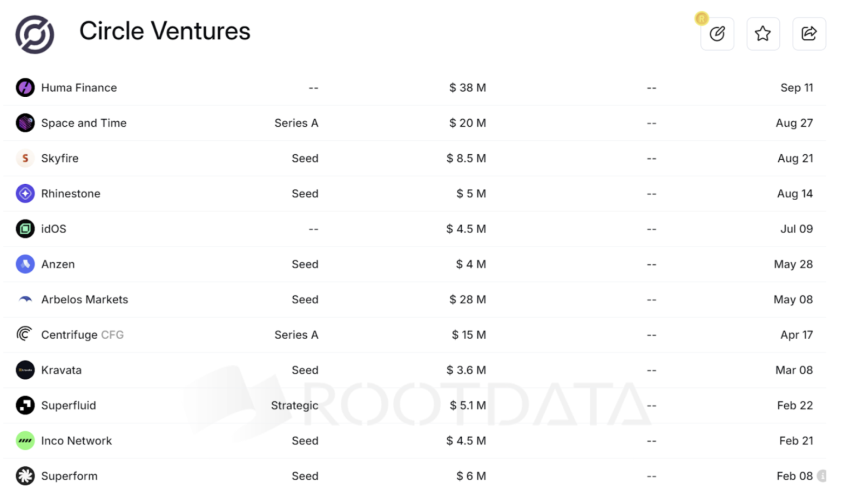
Task: Open the Kravata project link
Action: click(x=62, y=370)
